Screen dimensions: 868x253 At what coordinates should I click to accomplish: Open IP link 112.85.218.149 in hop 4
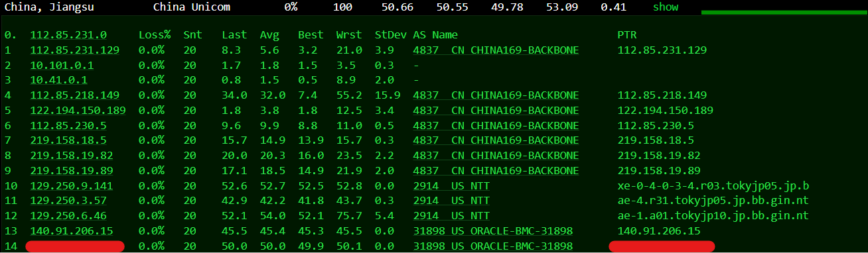(75, 95)
